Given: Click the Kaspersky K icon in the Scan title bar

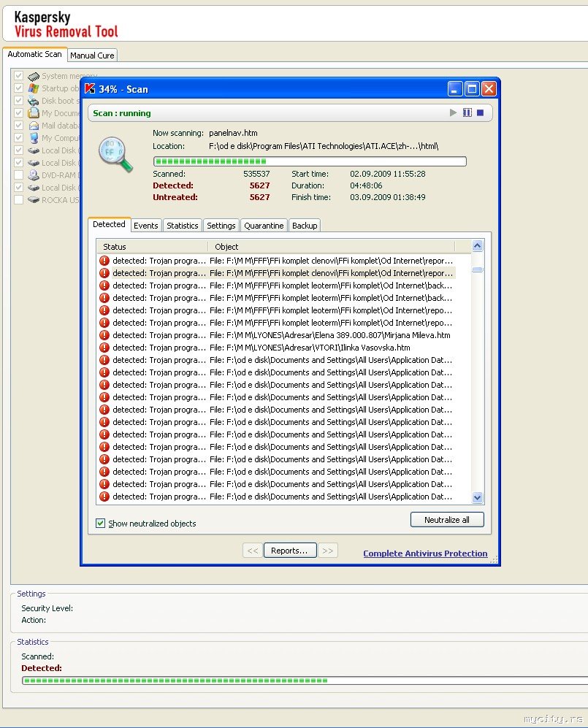Looking at the screenshot, I should [x=90, y=88].
